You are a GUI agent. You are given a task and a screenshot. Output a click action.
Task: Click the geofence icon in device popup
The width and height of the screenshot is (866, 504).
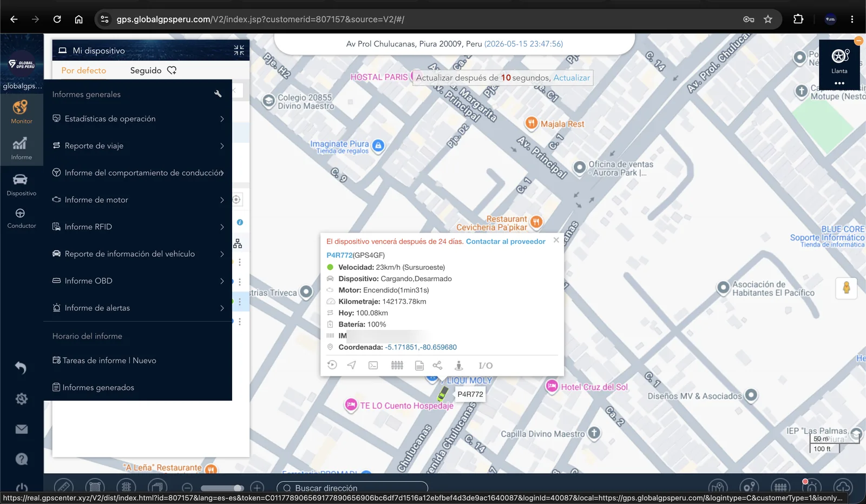point(397,365)
